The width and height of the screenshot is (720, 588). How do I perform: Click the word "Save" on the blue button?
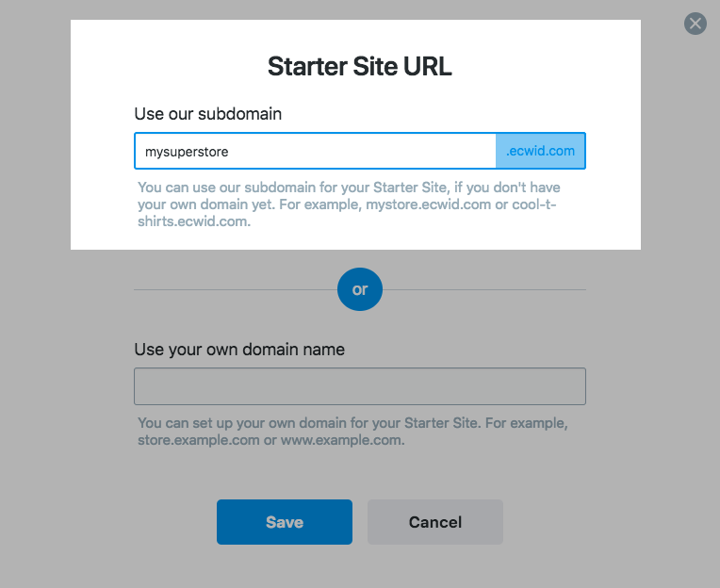(x=285, y=522)
